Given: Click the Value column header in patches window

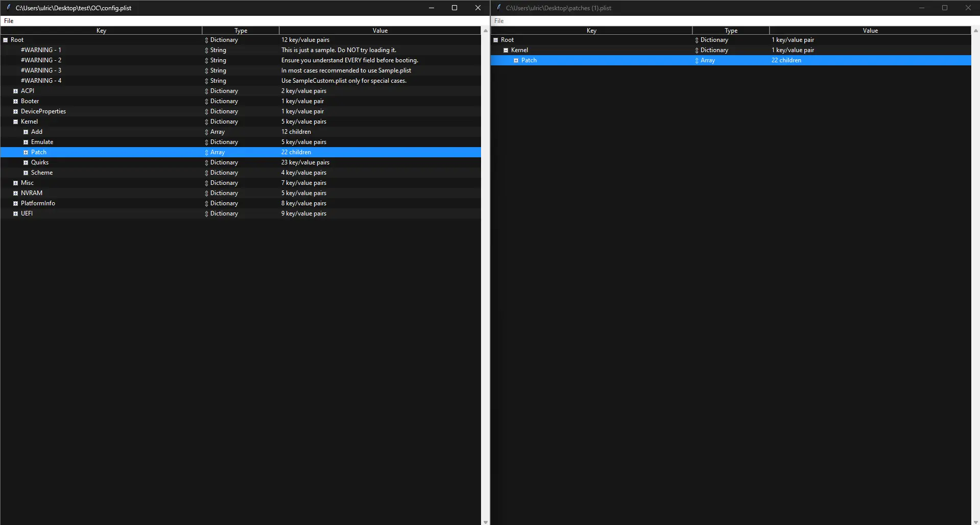Looking at the screenshot, I should [870, 31].
